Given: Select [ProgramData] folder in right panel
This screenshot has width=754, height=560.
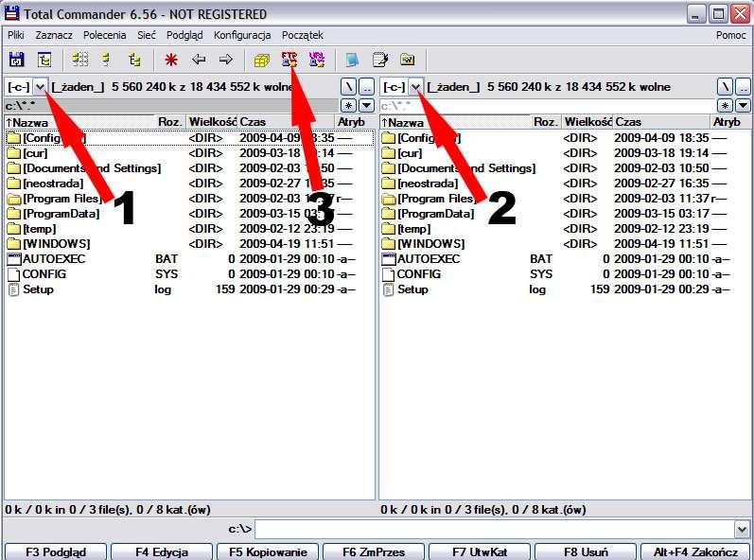Looking at the screenshot, I should [565, 214].
